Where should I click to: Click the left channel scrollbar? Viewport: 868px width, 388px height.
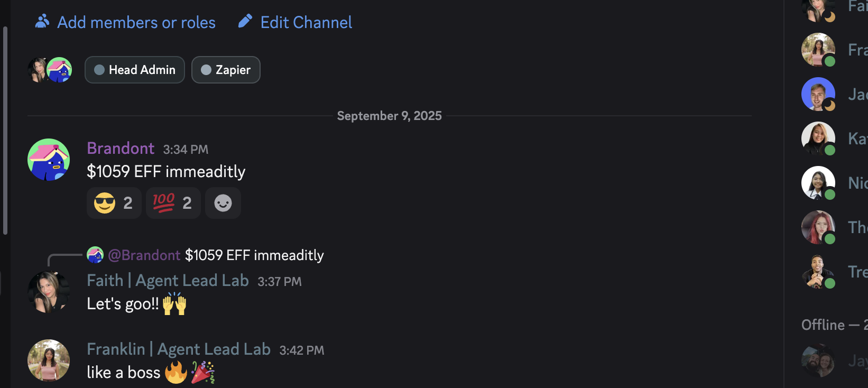pos(5,130)
